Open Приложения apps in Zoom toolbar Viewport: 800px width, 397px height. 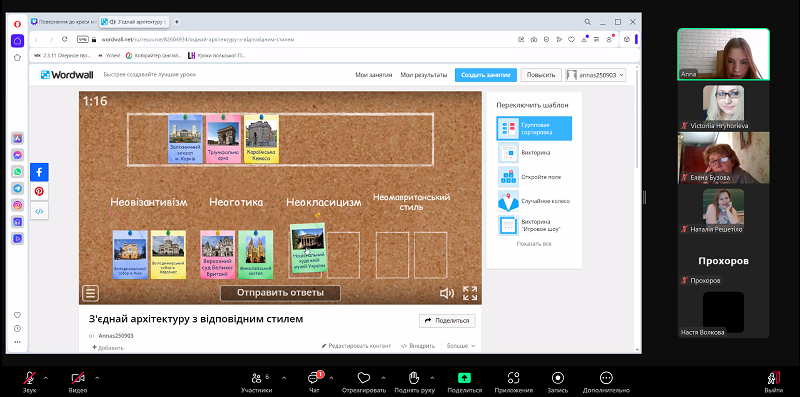[x=513, y=382]
